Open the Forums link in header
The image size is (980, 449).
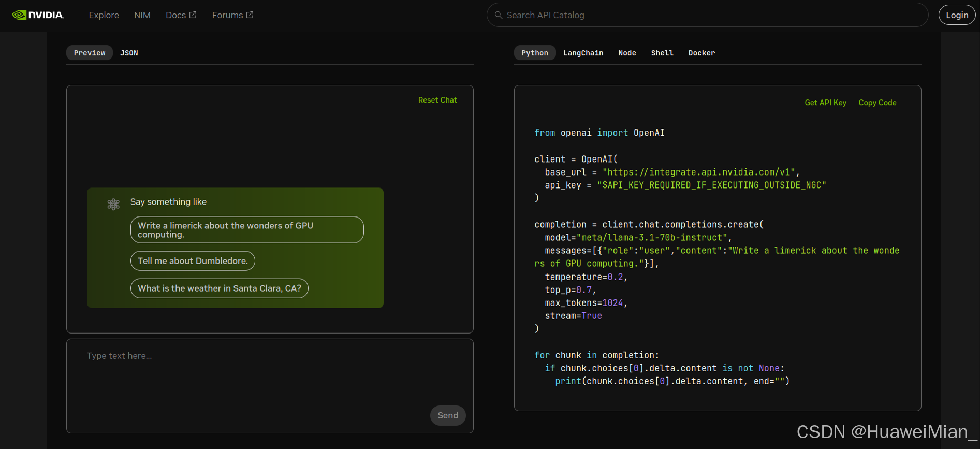coord(232,15)
